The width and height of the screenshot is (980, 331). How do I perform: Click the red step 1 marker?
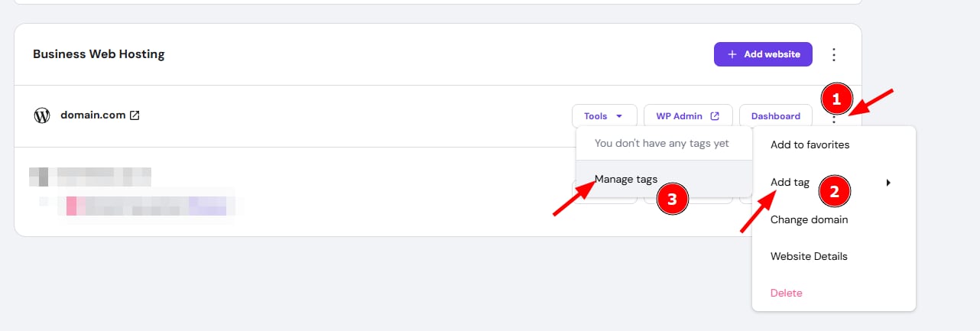click(x=836, y=99)
